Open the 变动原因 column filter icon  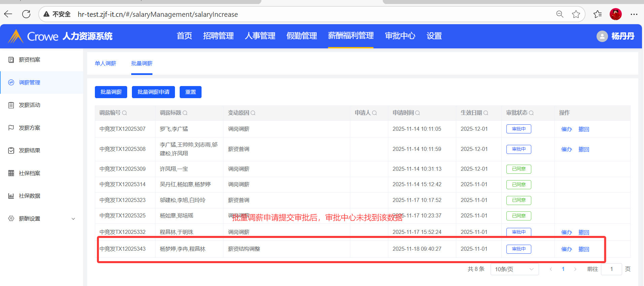(253, 113)
